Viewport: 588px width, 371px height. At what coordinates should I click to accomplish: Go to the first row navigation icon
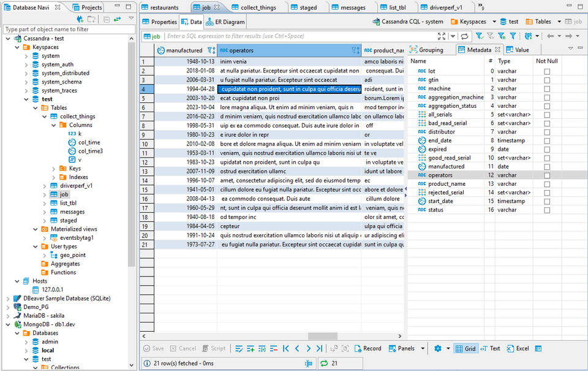(x=285, y=348)
